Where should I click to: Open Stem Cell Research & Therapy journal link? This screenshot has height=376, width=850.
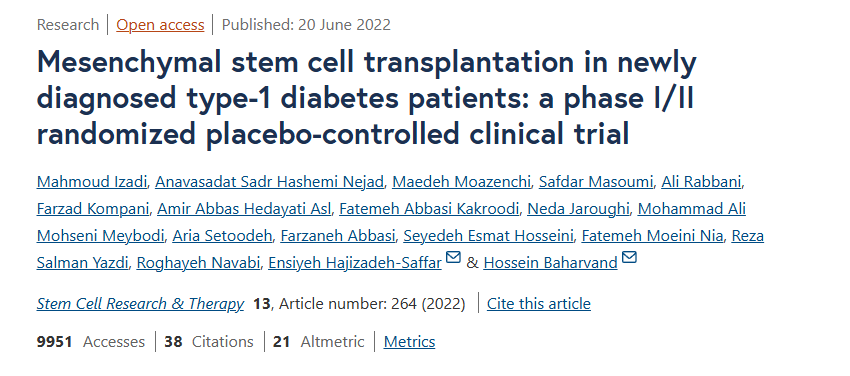[140, 304]
